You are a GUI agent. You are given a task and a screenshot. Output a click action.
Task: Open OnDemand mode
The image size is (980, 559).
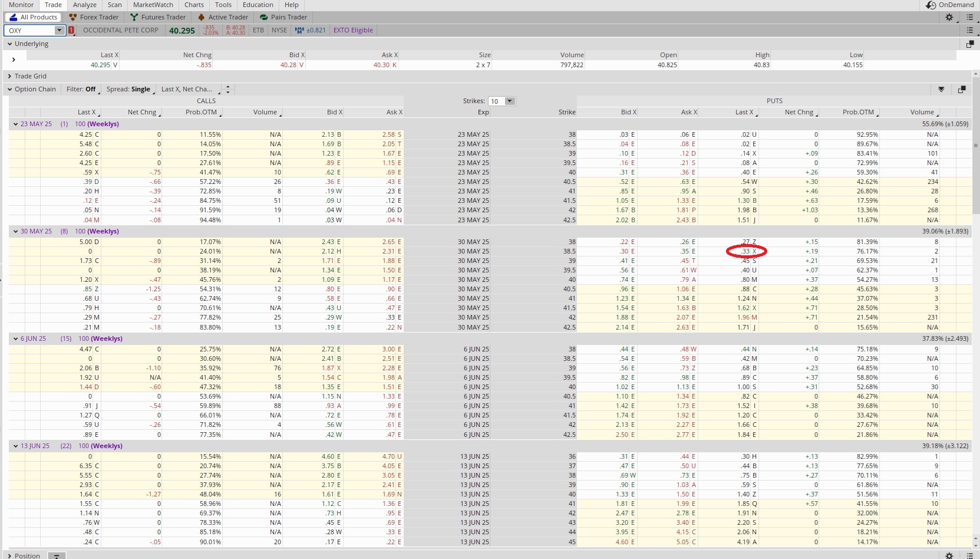(949, 5)
